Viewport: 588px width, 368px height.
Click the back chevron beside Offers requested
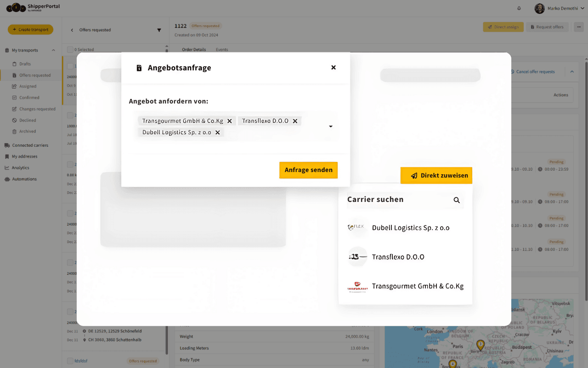tap(71, 29)
